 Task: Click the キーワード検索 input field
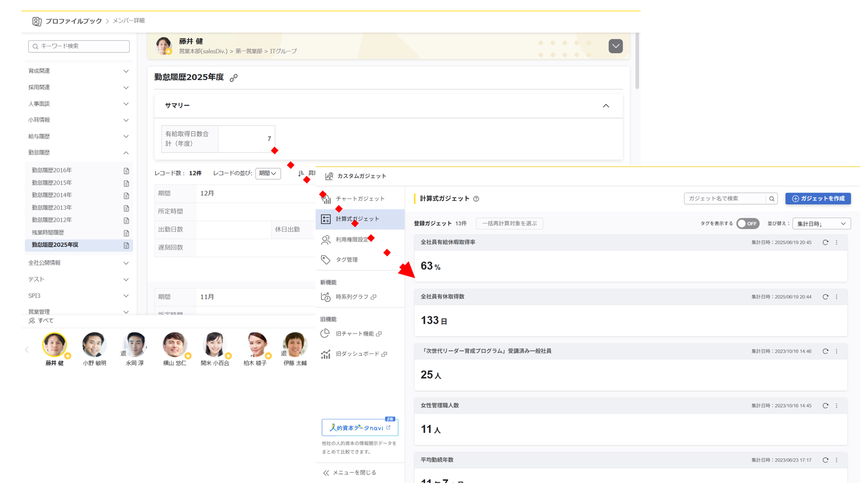[x=79, y=46]
